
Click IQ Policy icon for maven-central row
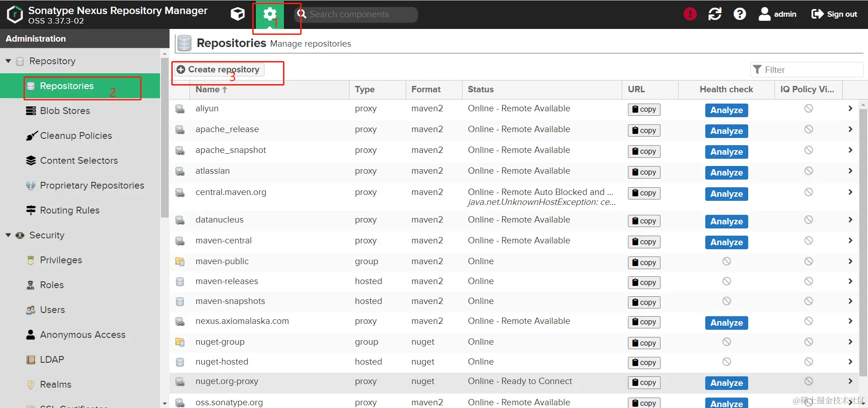tap(809, 241)
